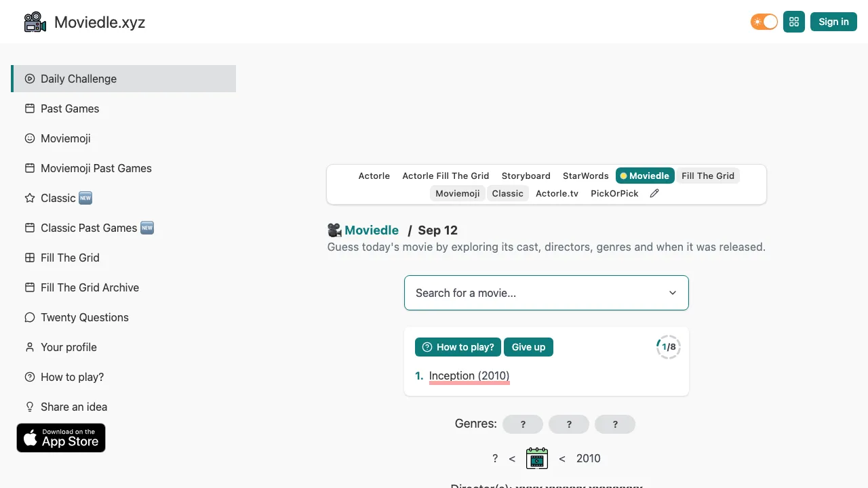Open Moviemoji Past Games in sidebar

(x=123, y=168)
